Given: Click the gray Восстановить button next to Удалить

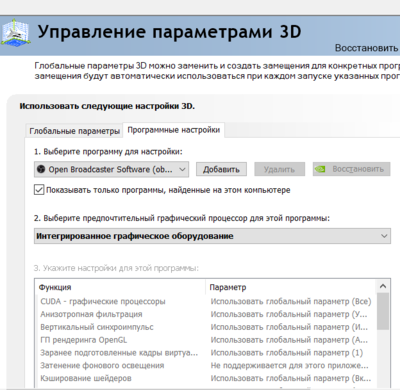Looking at the screenshot, I should click(x=351, y=169).
